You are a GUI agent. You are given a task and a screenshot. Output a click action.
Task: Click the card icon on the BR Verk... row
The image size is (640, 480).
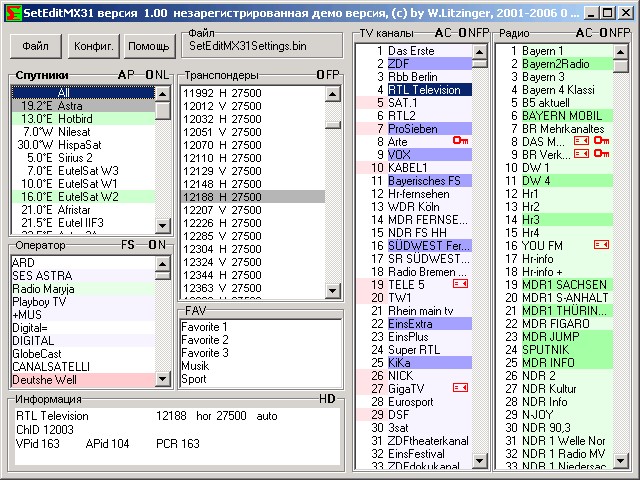point(580,154)
